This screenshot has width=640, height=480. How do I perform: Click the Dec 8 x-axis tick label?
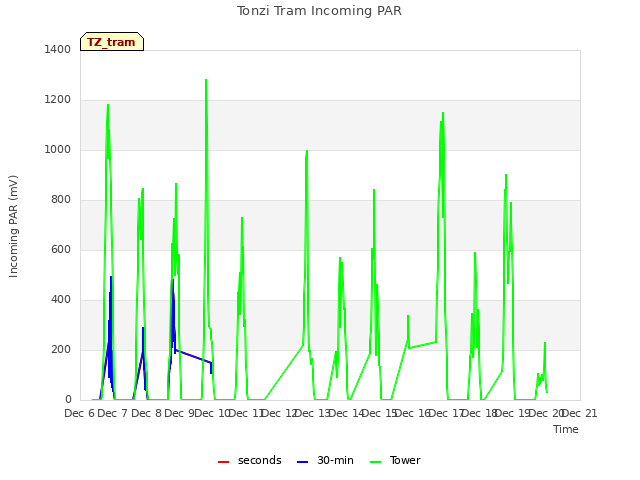[146, 413]
